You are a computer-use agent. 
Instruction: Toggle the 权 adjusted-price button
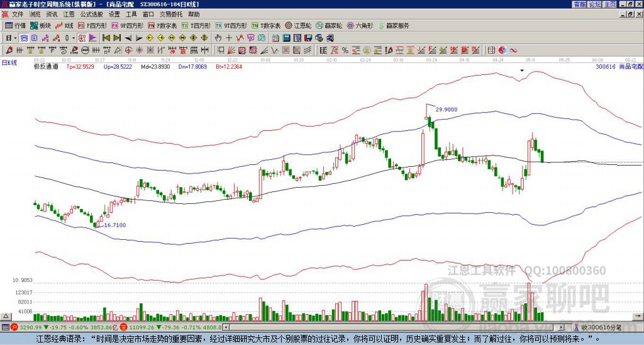tap(82, 38)
